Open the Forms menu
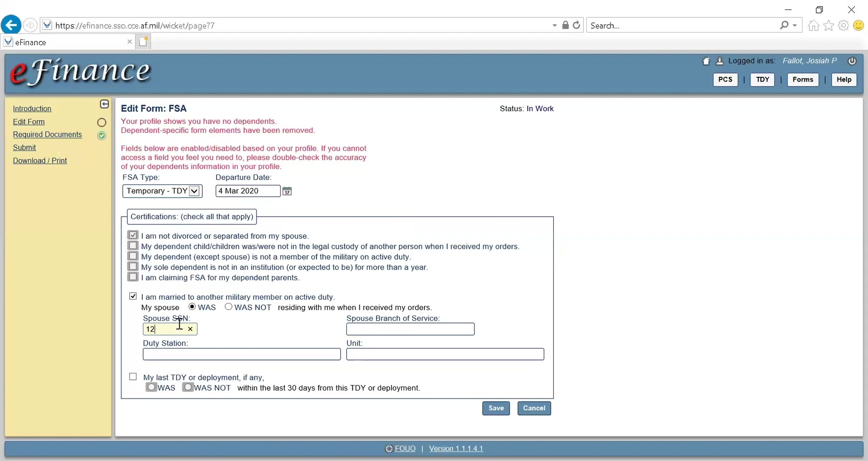Image resolution: width=868 pixels, height=461 pixels. [803, 79]
